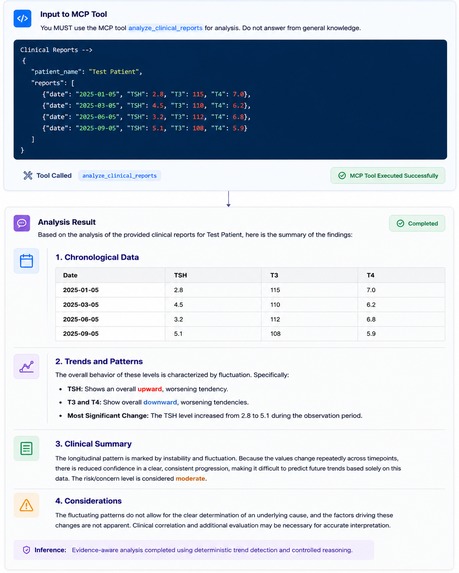Click the Most Significant Change bullet label
The width and height of the screenshot is (459, 573).
108,415
